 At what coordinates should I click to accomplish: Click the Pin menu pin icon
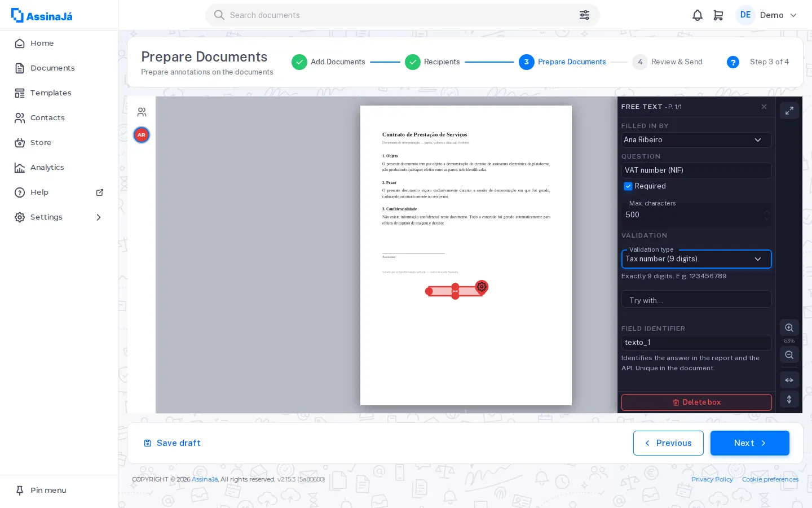coord(20,491)
